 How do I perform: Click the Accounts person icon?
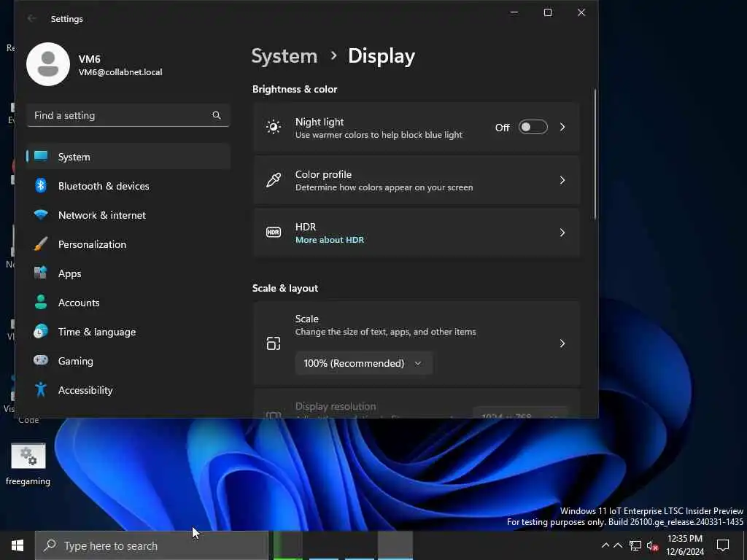tap(41, 302)
